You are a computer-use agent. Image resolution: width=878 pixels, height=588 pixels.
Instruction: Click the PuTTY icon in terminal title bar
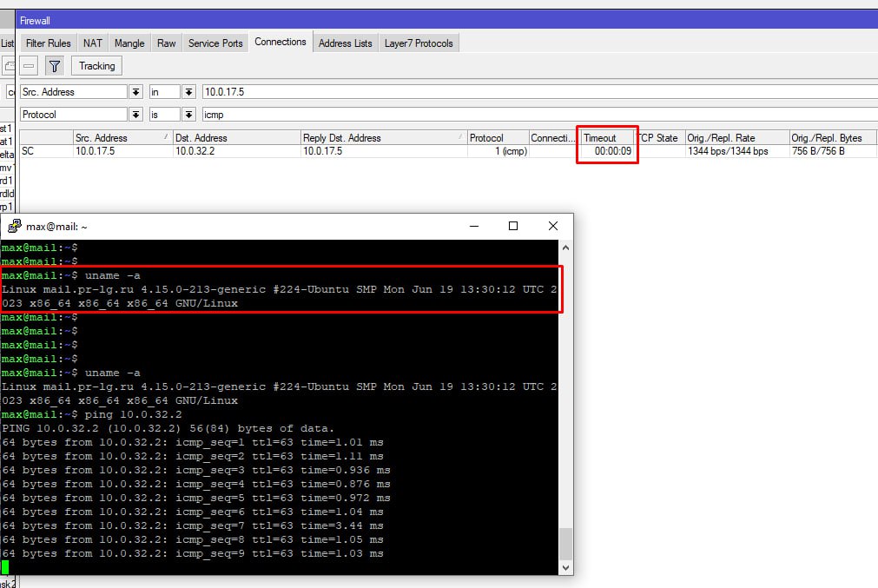pyautogui.click(x=14, y=226)
